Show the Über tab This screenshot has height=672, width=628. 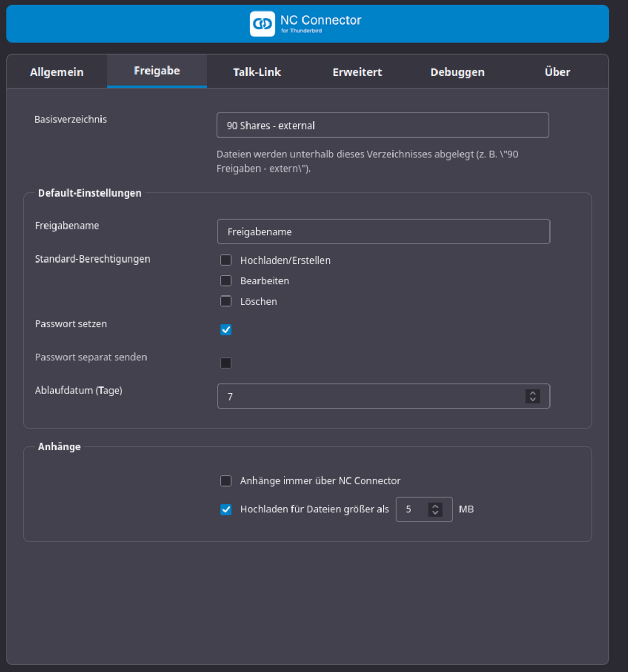[x=557, y=72]
